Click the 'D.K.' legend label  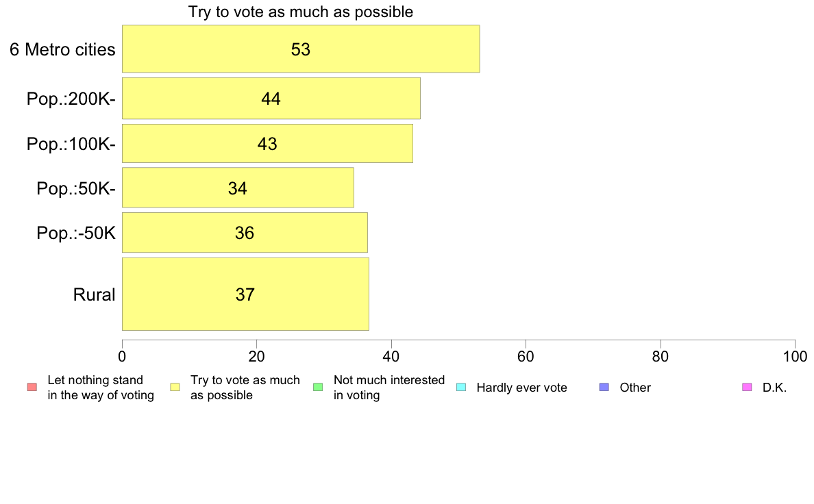point(774,388)
